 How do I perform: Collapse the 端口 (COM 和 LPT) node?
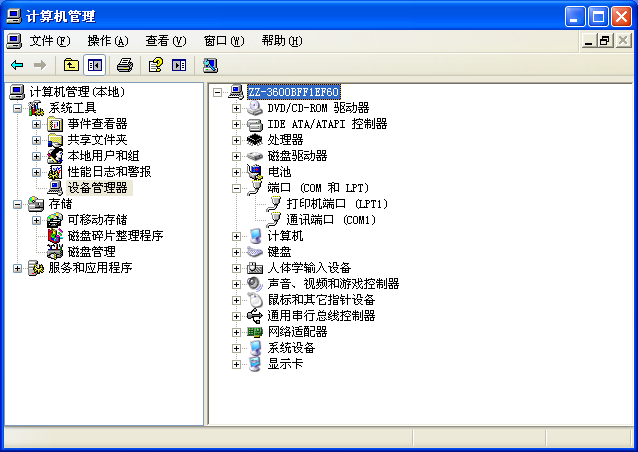(236, 188)
